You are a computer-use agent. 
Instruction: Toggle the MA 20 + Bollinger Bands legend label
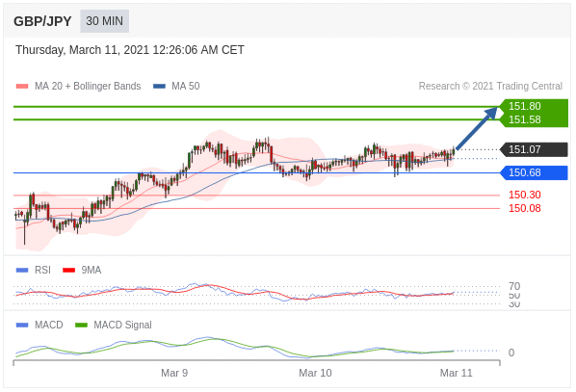(x=88, y=86)
